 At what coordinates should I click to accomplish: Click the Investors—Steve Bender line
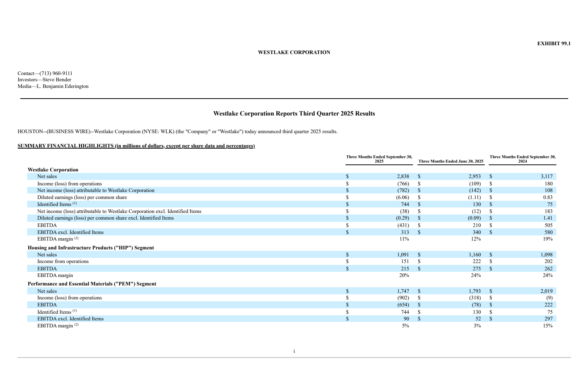tap(44, 79)
